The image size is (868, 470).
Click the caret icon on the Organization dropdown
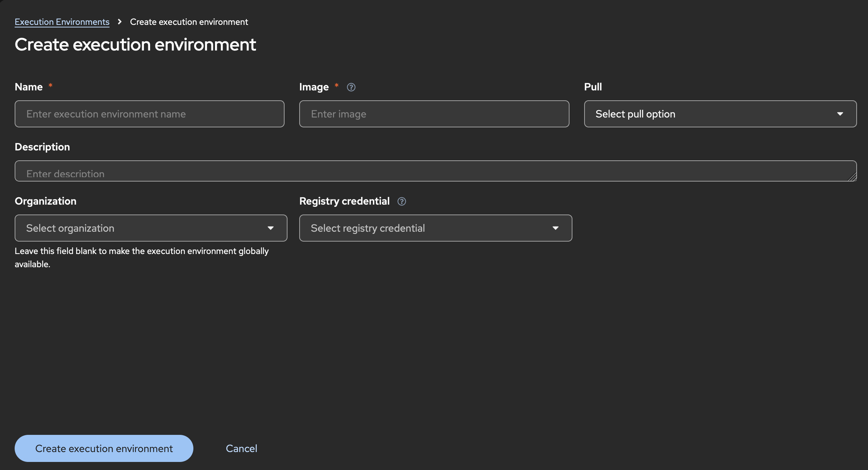pyautogui.click(x=271, y=228)
